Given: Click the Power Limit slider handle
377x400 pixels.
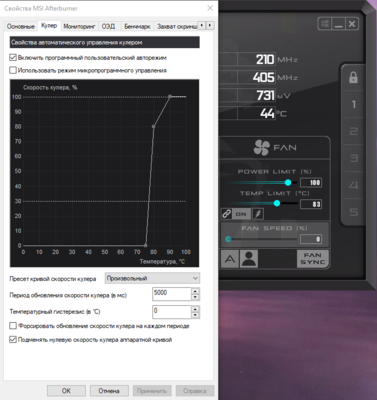Looking at the screenshot, I should click(x=288, y=182).
